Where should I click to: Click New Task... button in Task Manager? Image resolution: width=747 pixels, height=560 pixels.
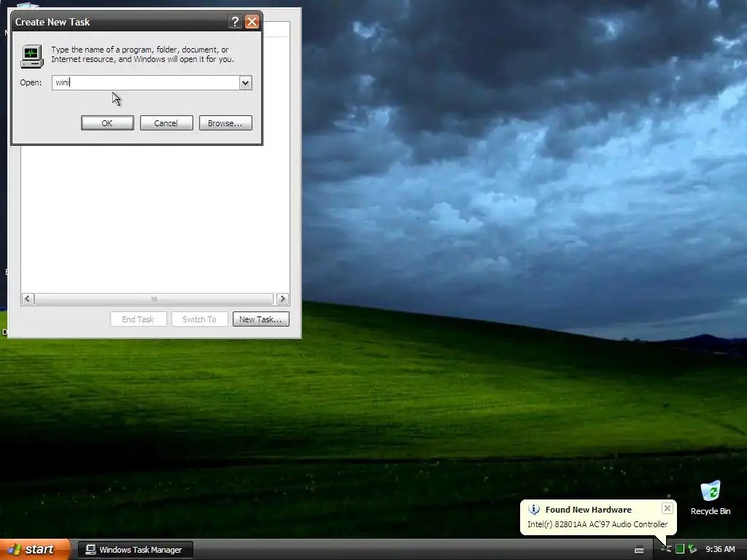click(x=260, y=319)
